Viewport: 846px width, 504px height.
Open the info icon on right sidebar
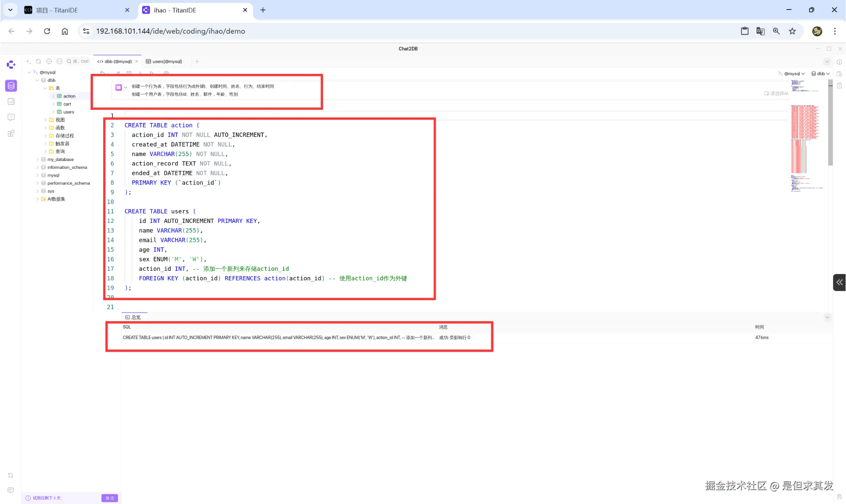coord(839,62)
